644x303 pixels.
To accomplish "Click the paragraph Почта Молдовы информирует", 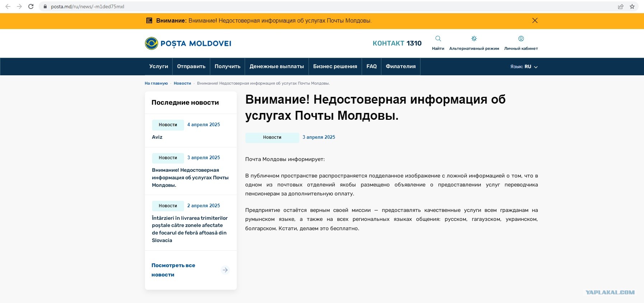I will point(285,159).
